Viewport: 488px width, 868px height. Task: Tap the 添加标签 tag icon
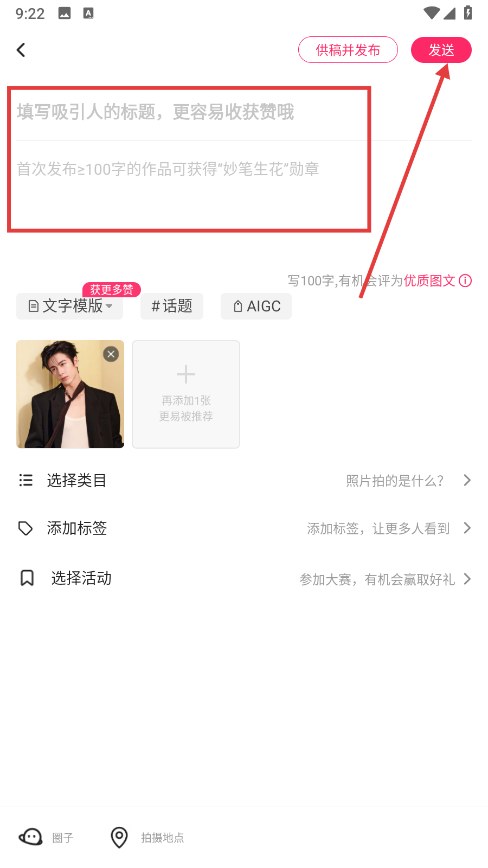[25, 528]
